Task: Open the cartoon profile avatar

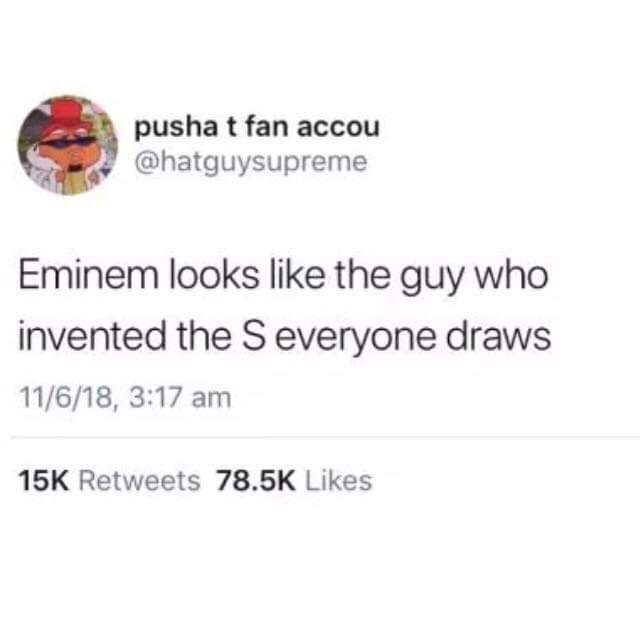Action: pyautogui.click(x=68, y=145)
